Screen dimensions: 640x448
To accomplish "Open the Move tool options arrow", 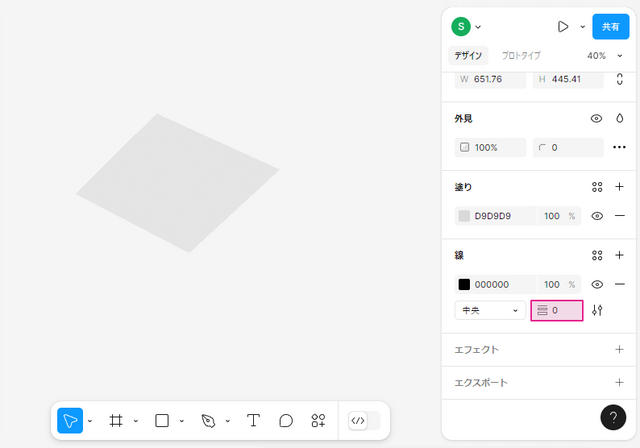I will point(90,421).
